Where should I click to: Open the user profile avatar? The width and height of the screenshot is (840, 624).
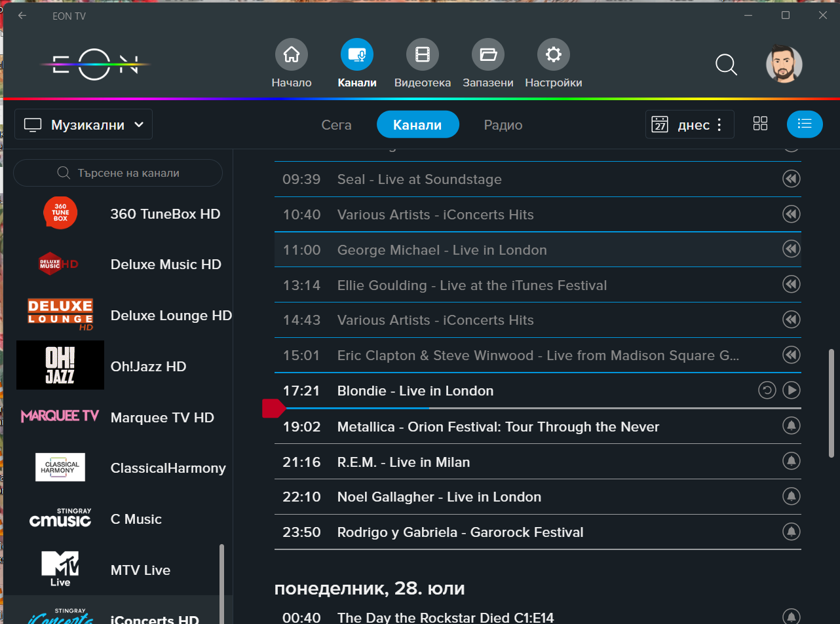(784, 64)
